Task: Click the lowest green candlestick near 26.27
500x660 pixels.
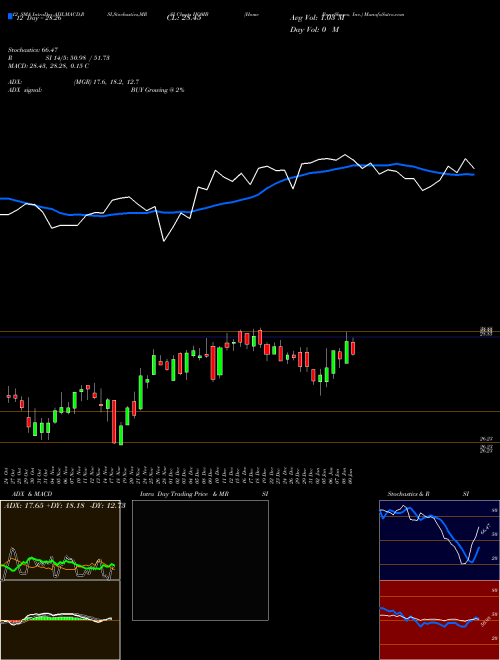Action: 121,435
